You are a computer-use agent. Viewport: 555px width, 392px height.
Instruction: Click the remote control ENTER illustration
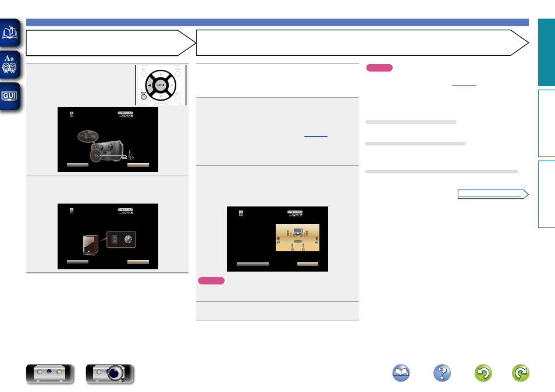click(x=161, y=85)
